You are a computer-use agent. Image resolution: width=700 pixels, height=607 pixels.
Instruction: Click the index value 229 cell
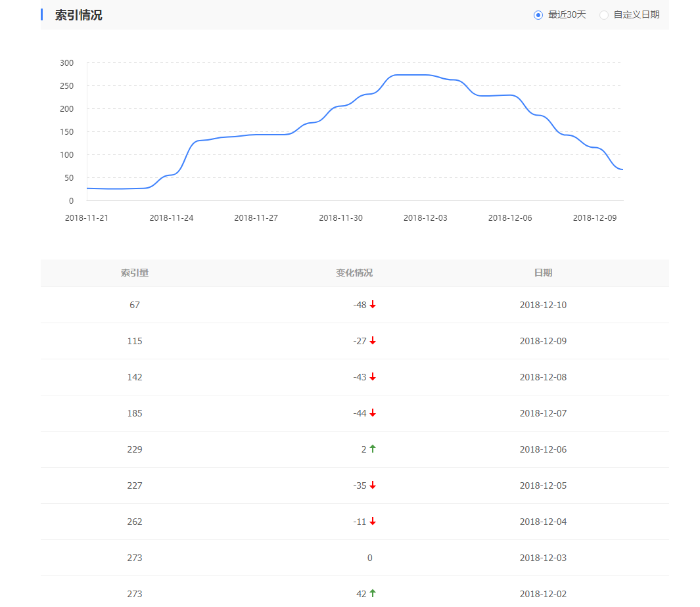tap(135, 449)
